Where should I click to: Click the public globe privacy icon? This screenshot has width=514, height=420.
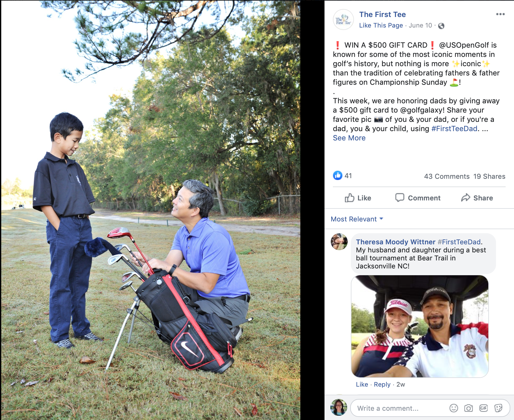click(x=441, y=26)
